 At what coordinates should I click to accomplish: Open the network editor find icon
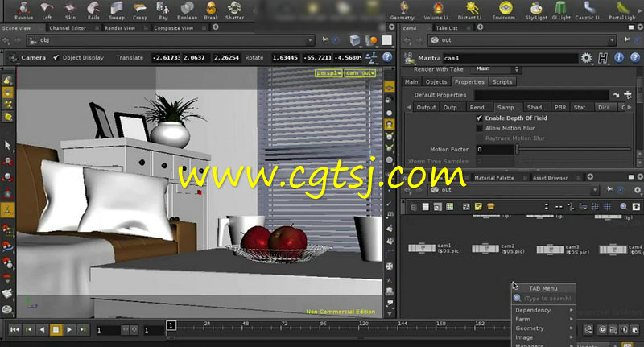623,207
